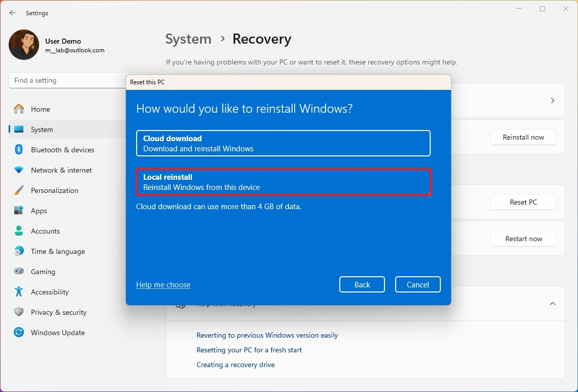Click System in the breadcrumb header
The width and height of the screenshot is (578, 392).
pos(188,39)
